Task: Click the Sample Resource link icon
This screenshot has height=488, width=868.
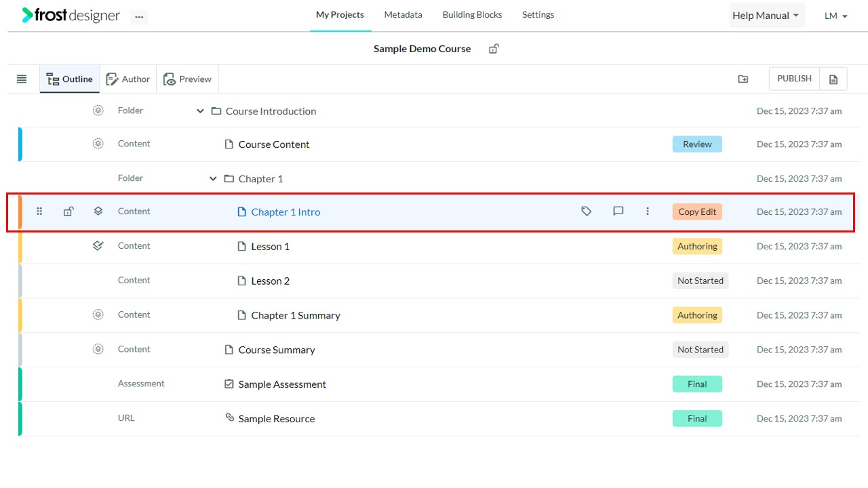Action: 230,418
